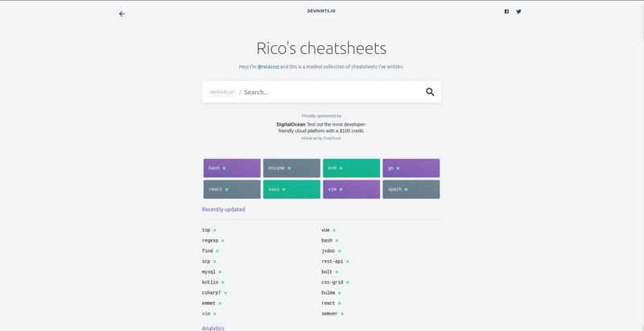Screen dimensions: 644x331
Task: Select the sass cheatsheet tile
Action: 291,189
